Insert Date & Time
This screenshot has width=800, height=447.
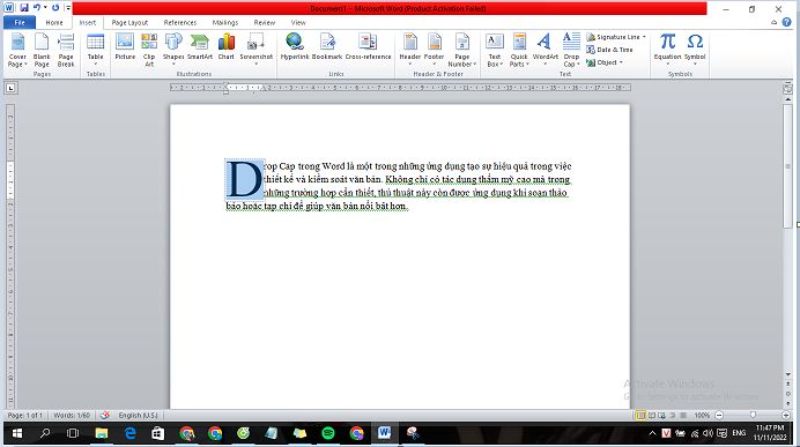pos(610,49)
